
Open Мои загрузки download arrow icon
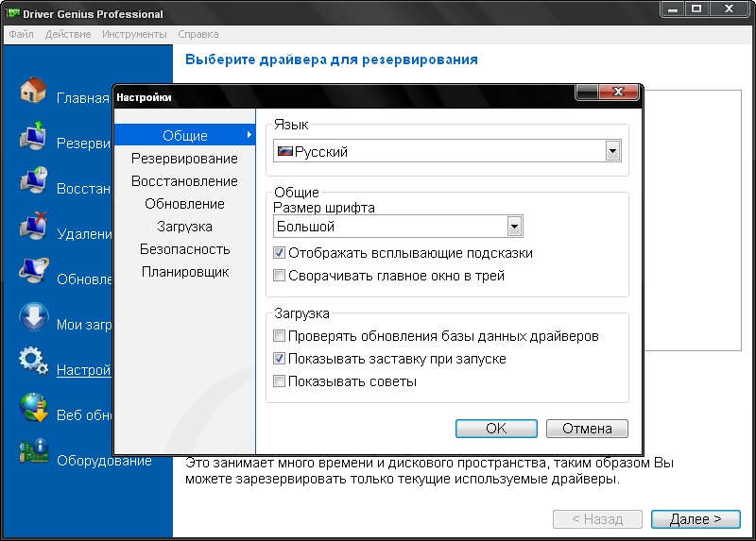33,316
